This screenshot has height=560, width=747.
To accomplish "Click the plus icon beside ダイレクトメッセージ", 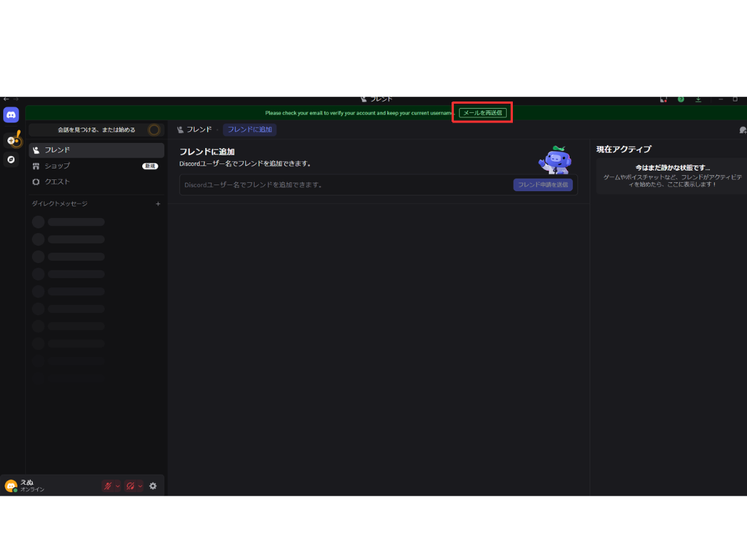I will [158, 204].
